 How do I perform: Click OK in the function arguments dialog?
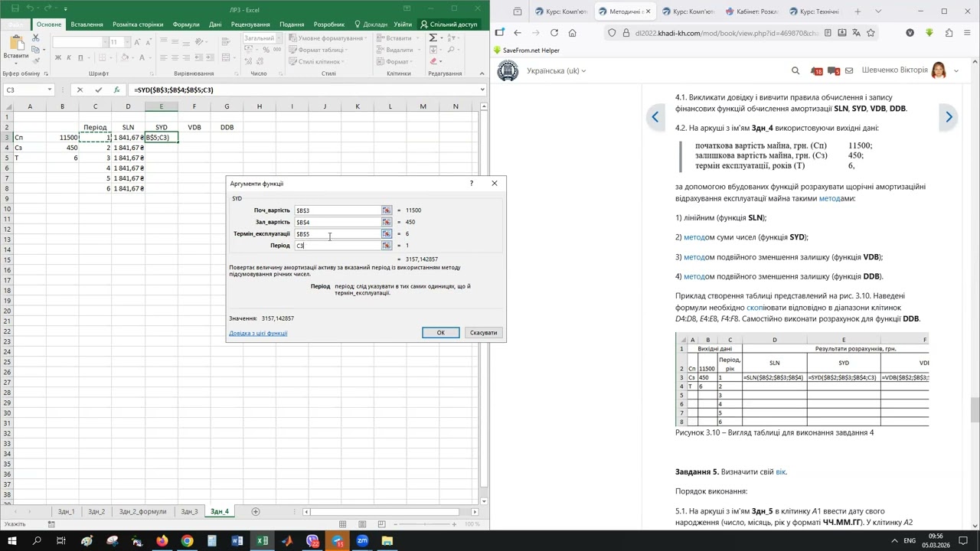click(441, 333)
